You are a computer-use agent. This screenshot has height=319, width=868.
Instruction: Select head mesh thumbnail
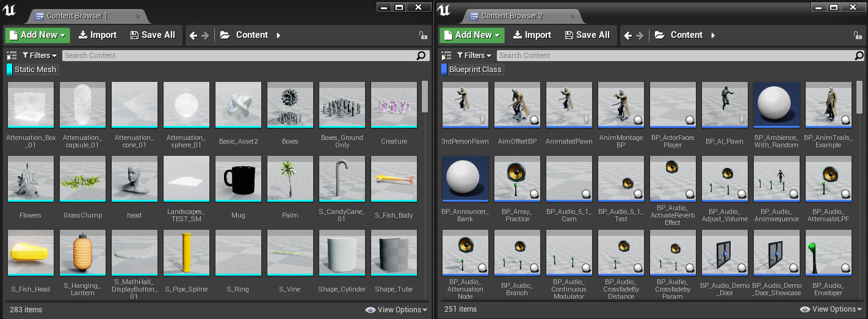134,178
